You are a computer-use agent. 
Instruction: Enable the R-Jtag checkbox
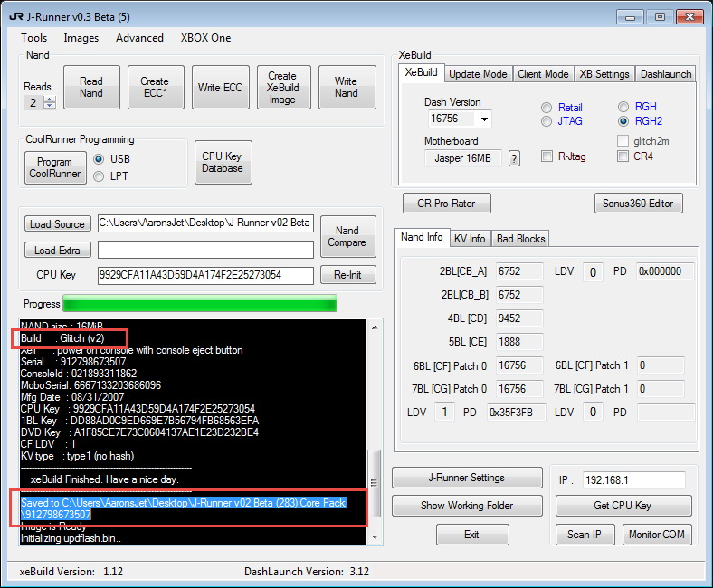coord(547,156)
